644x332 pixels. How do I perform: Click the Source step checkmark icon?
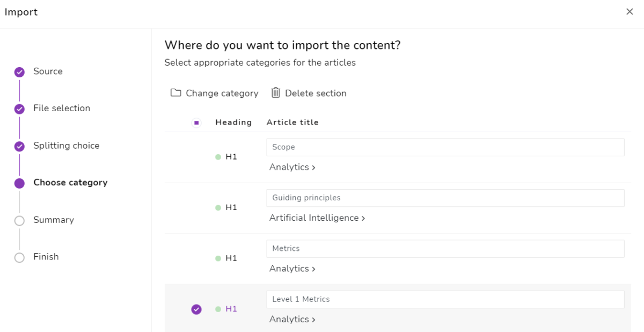pyautogui.click(x=19, y=72)
